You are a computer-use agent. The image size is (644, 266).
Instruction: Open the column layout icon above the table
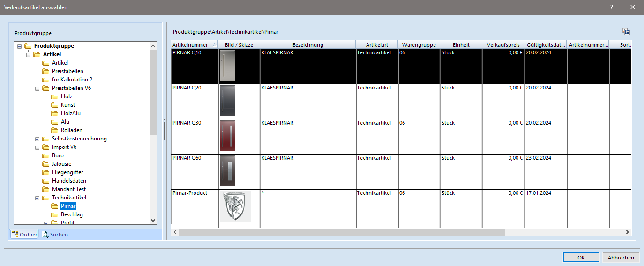pos(626,31)
